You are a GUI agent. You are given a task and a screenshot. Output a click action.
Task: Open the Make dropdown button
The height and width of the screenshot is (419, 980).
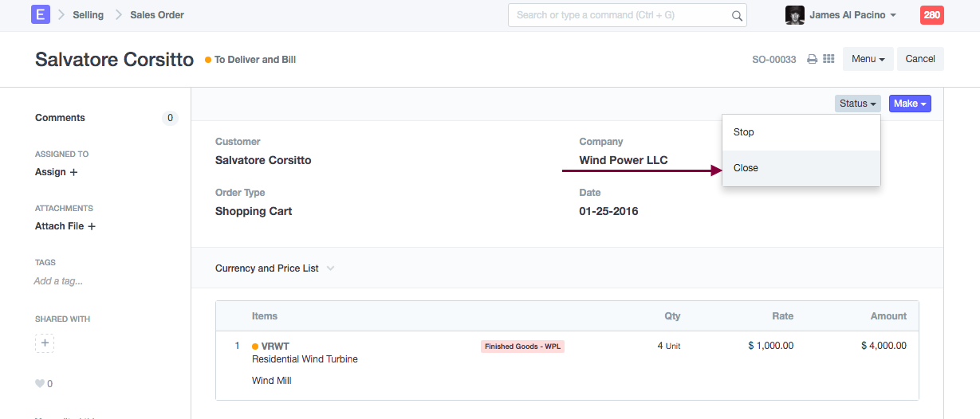910,104
